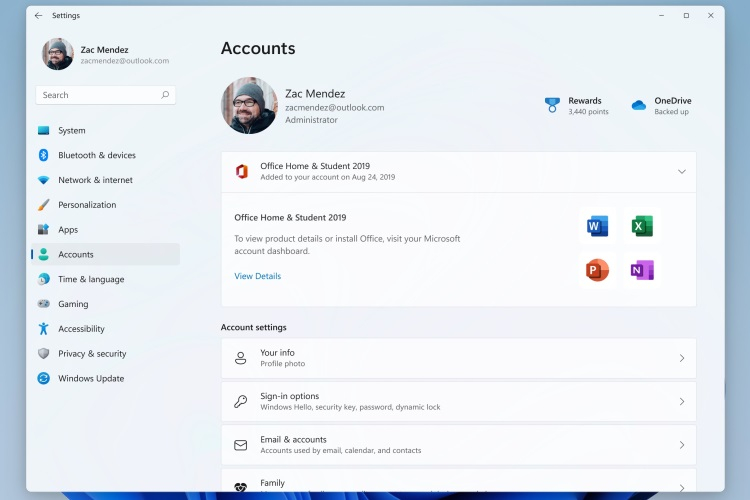Viewport: 750px width, 500px height.
Task: Expand Email & accounts row
Action: pos(682,445)
